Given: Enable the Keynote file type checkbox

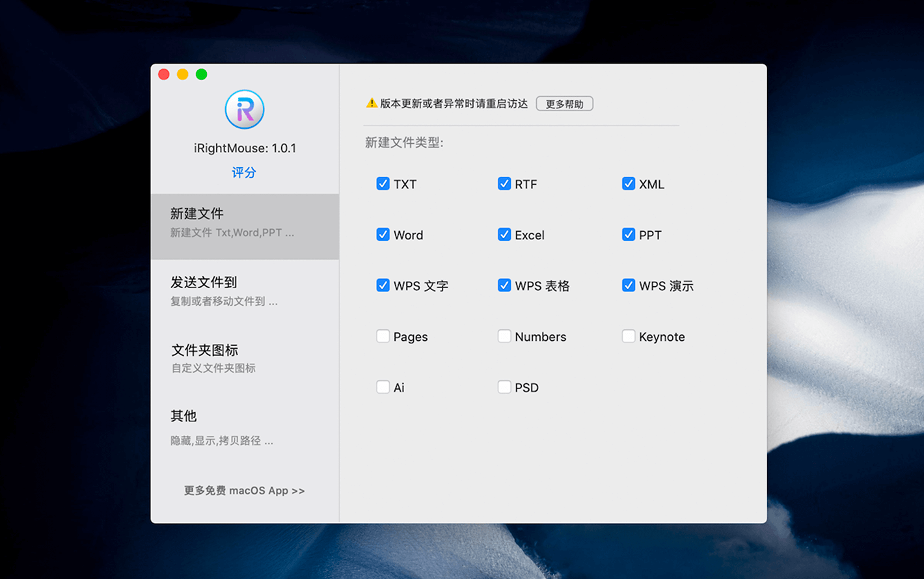Looking at the screenshot, I should point(629,336).
